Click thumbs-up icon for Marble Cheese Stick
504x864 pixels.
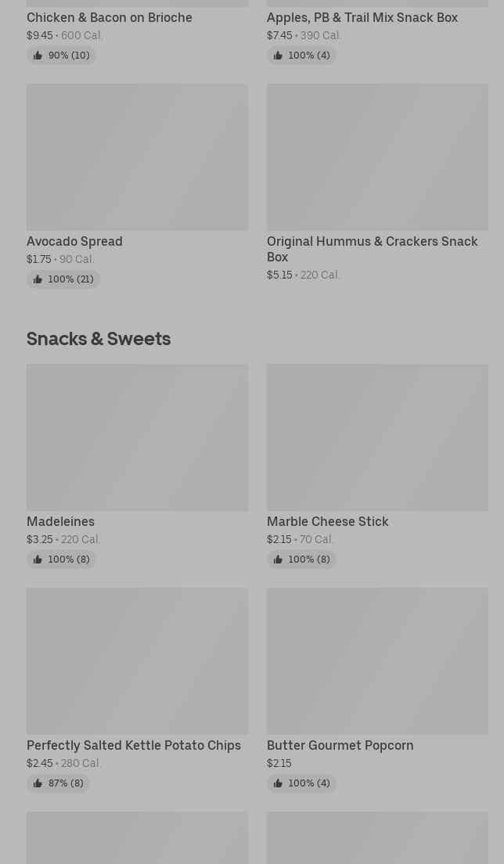tap(278, 560)
